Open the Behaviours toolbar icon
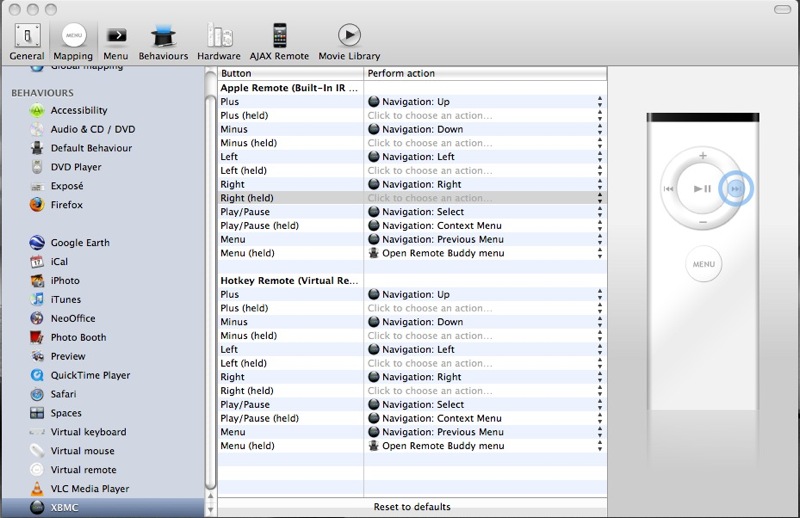This screenshot has width=800, height=518. point(163,41)
